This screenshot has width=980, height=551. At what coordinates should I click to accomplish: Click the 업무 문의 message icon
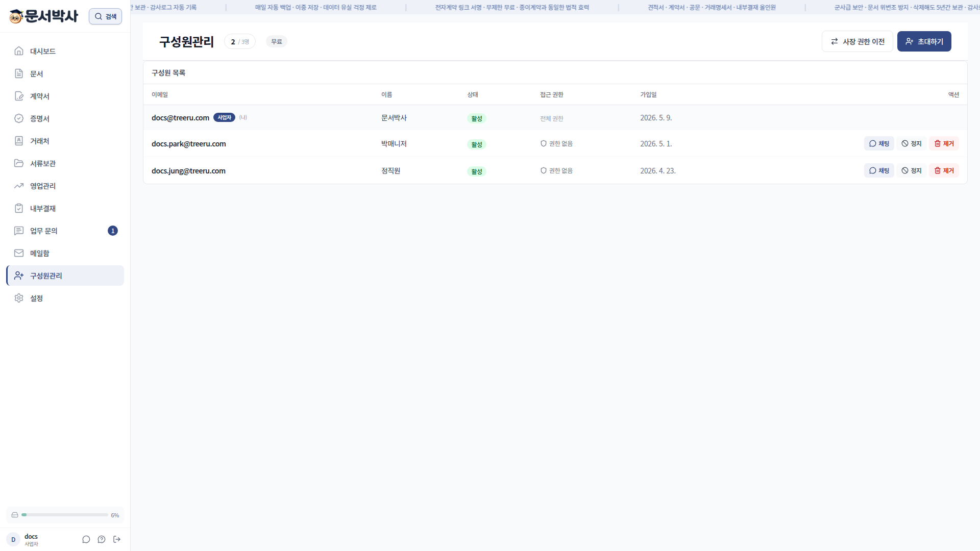(19, 231)
